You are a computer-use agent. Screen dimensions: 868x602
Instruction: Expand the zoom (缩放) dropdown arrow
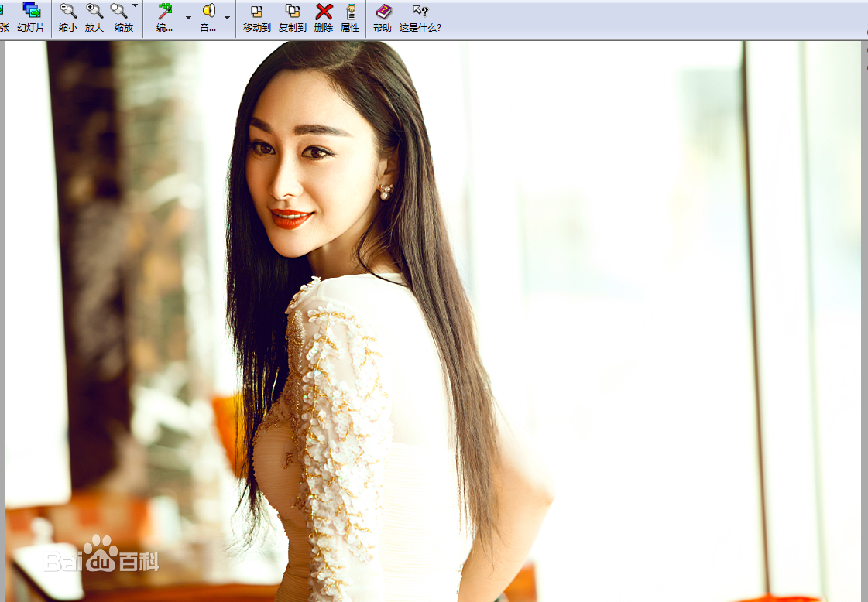(x=136, y=6)
